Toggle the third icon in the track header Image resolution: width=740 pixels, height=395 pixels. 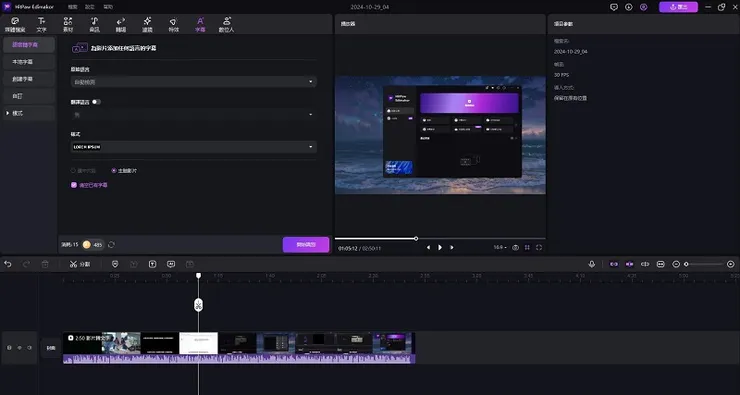[x=30, y=348]
